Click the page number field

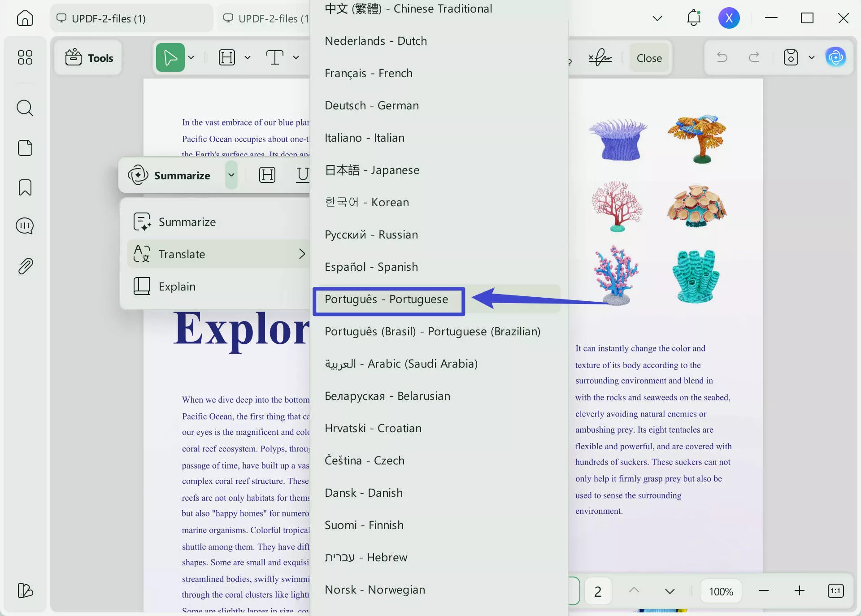click(598, 591)
